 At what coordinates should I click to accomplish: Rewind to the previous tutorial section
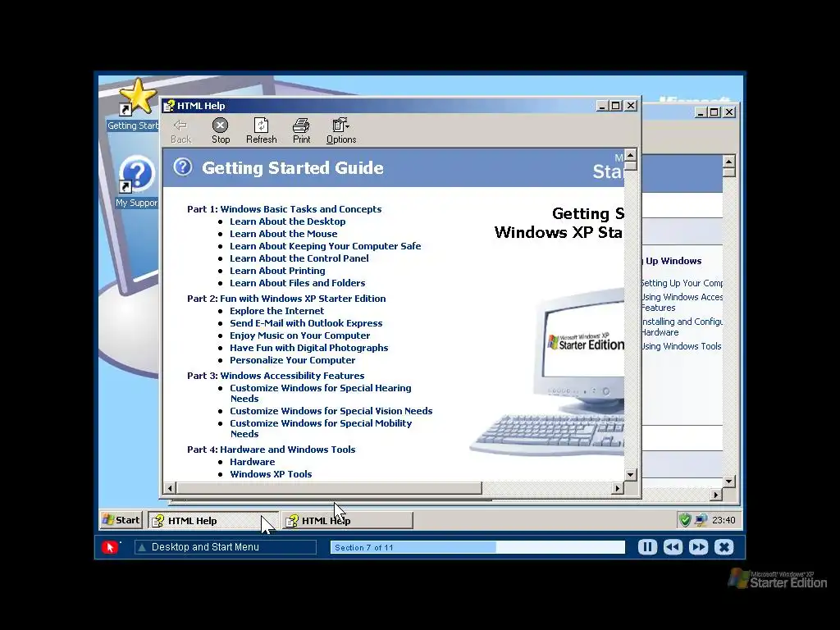point(673,547)
